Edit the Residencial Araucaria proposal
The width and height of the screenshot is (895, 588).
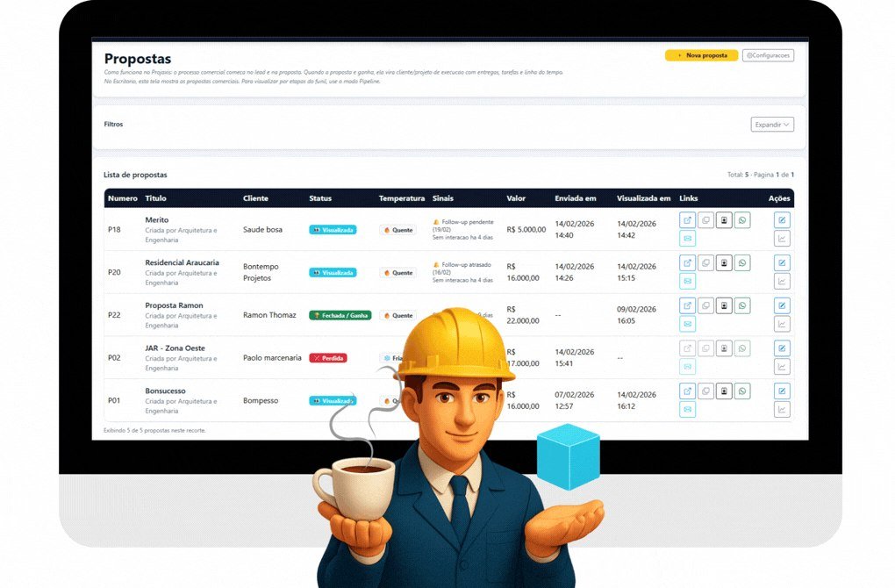click(x=782, y=263)
